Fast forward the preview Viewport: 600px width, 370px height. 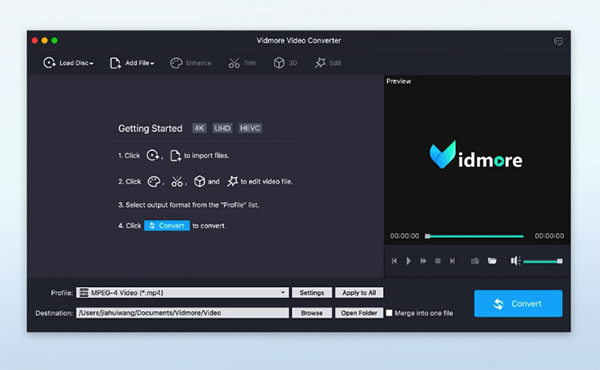[x=423, y=261]
